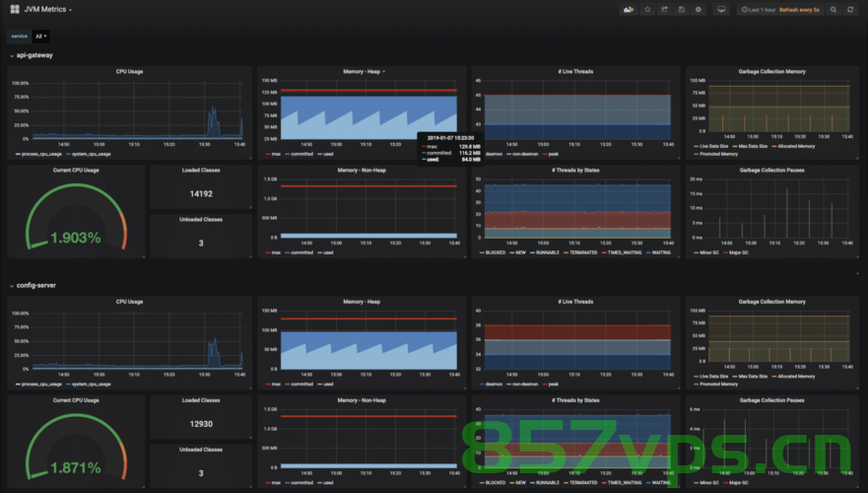Open the time range picker showing Last 1 hour
The height and width of the screenshot is (493, 868).
tap(759, 10)
